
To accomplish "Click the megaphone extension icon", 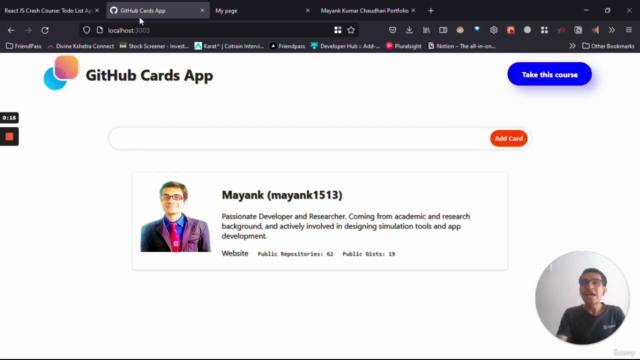I will point(595,30).
